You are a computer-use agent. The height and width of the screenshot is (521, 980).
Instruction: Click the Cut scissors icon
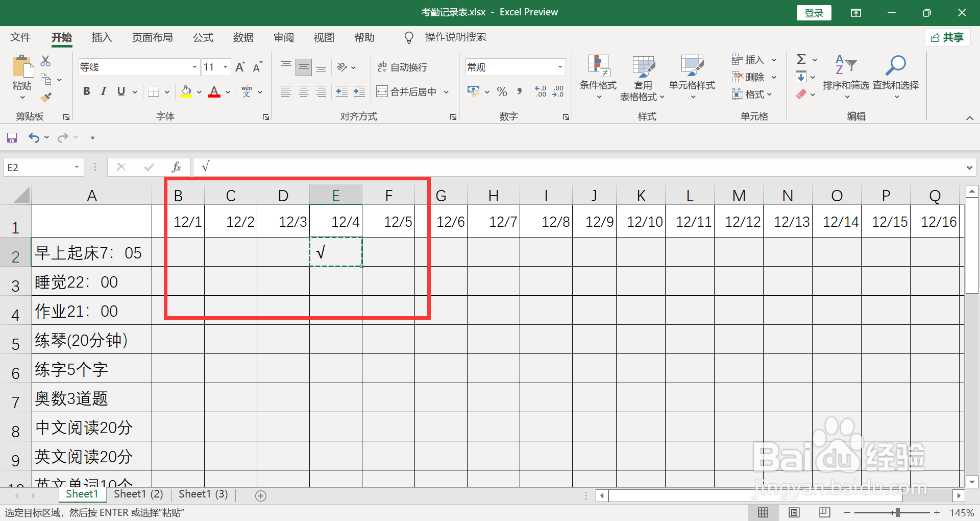[46, 61]
